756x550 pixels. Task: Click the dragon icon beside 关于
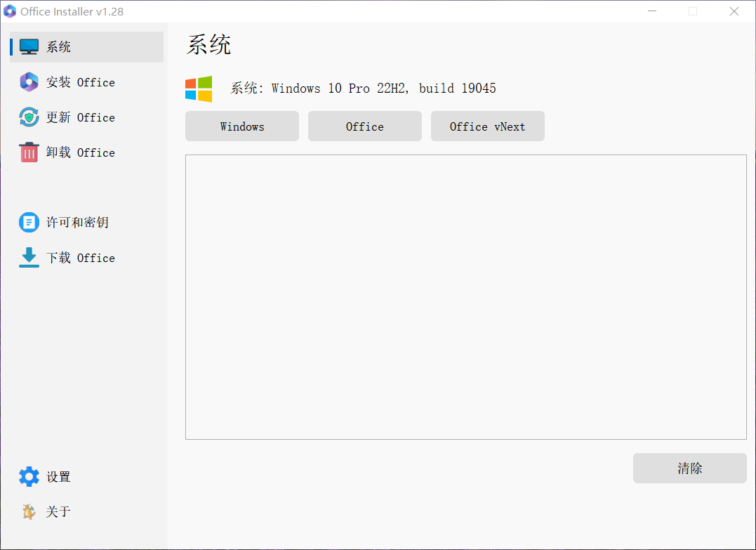pos(29,512)
